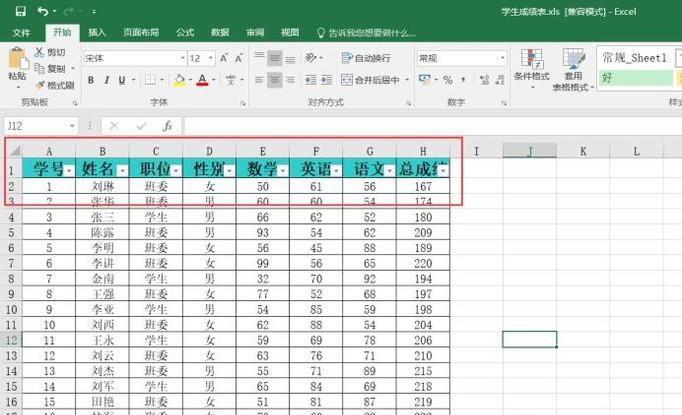This screenshot has width=682, height=415.
Task: Apply fill color paint bucket
Action: (x=179, y=80)
